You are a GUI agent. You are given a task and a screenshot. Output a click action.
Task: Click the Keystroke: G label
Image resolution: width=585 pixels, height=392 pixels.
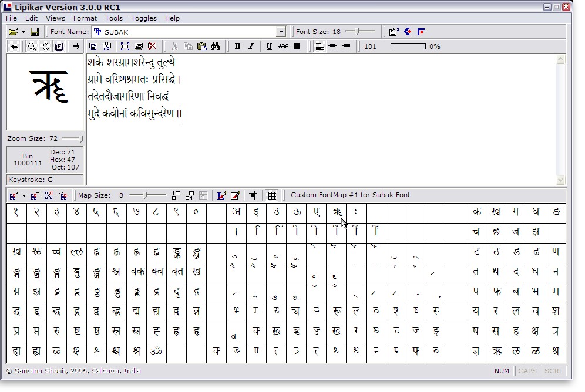31,180
